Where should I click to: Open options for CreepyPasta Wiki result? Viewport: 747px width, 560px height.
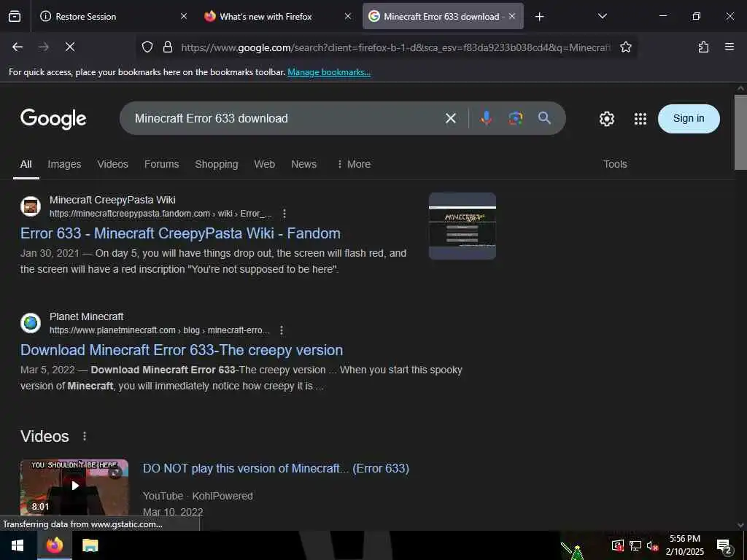click(x=285, y=214)
